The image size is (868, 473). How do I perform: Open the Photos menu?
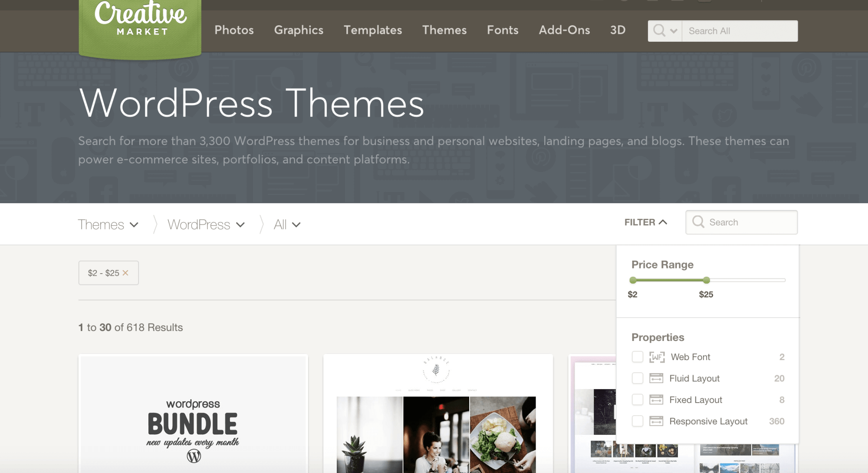234,30
